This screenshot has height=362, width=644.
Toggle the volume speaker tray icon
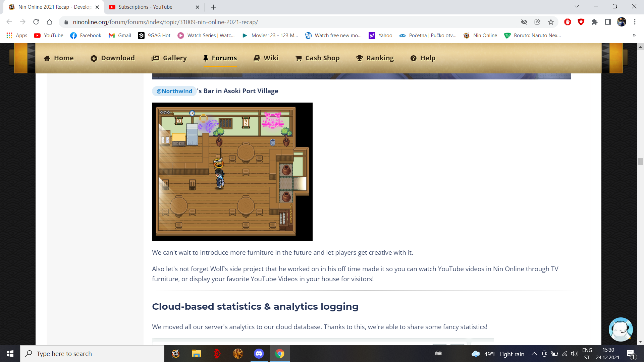574,354
